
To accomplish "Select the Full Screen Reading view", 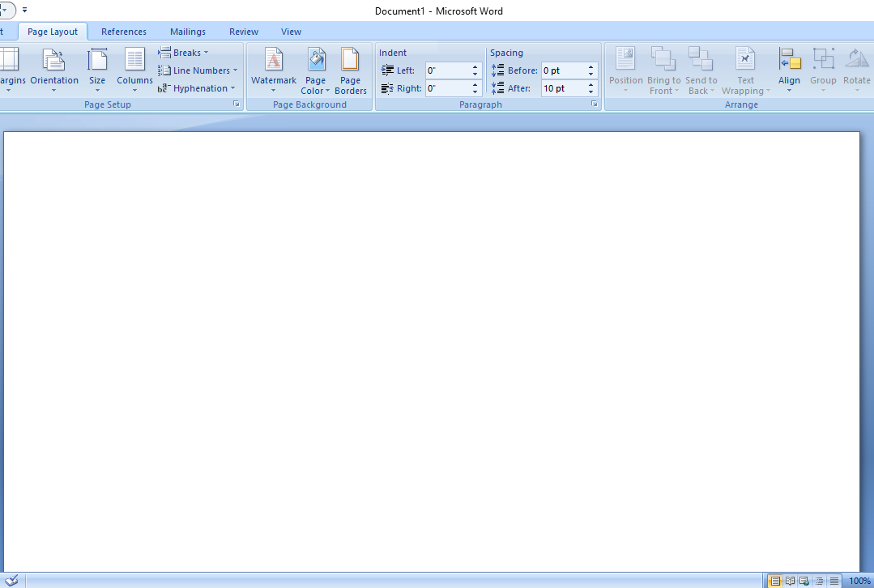I will 790,581.
